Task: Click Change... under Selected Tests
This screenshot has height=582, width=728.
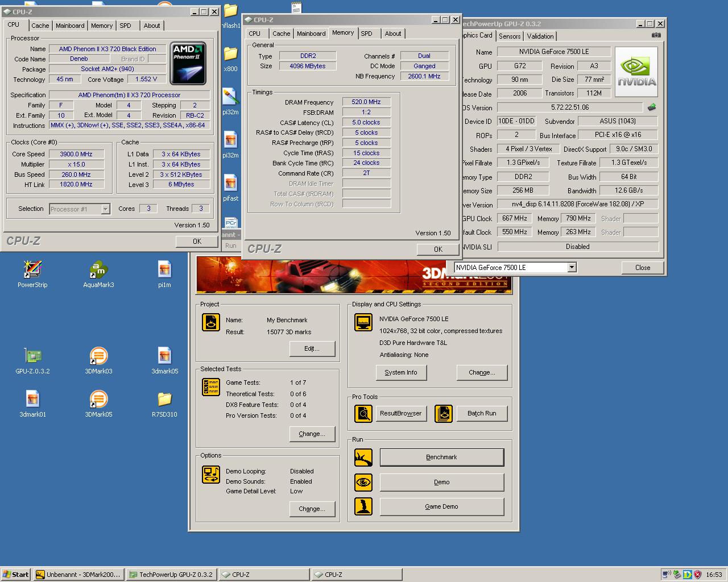Action: coord(312,434)
